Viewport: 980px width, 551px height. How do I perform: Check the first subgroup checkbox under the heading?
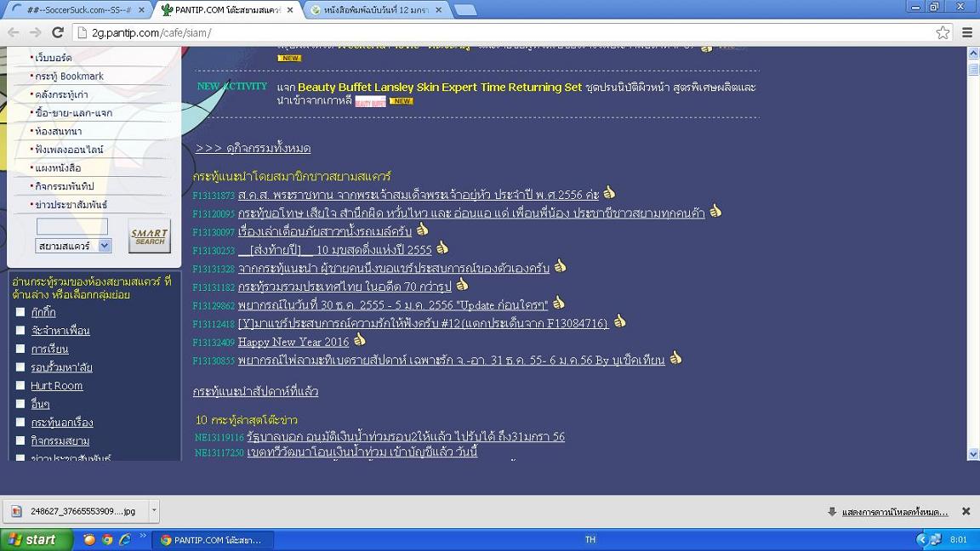pos(20,312)
